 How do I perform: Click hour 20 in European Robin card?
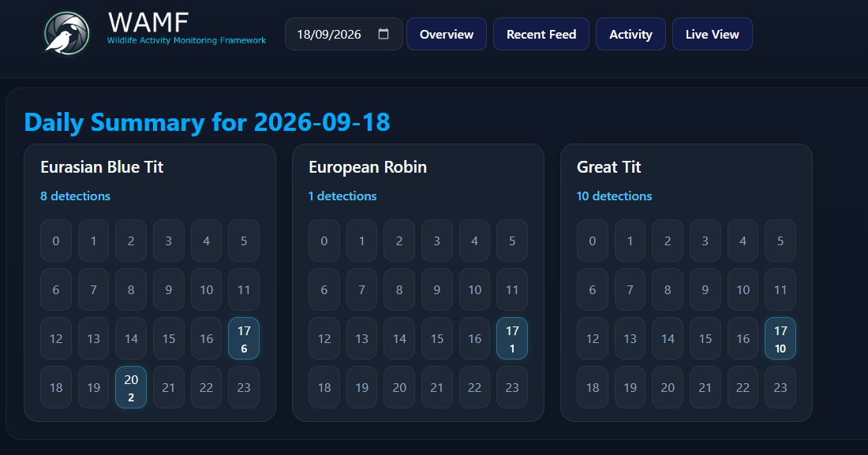[x=399, y=387]
